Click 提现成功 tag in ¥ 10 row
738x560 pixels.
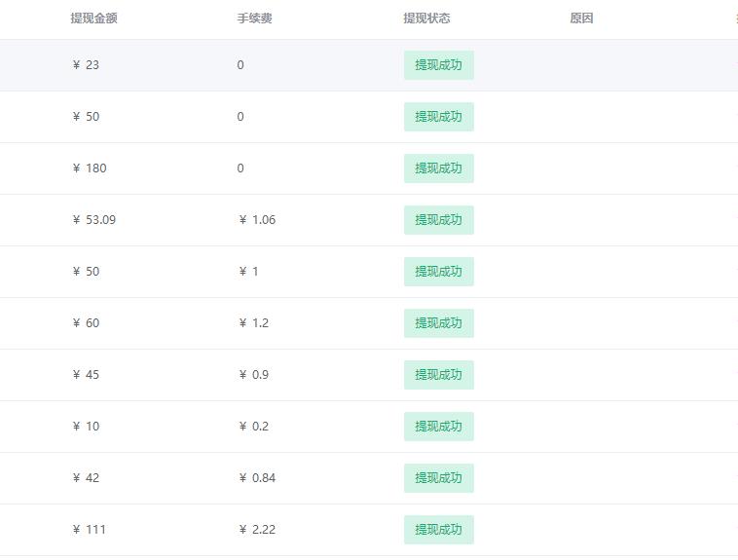439,427
